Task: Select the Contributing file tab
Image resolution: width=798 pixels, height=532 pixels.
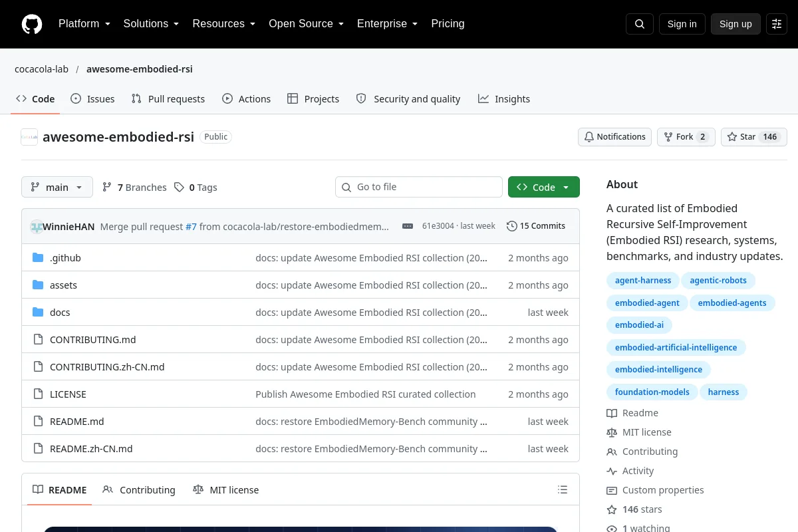Action: pyautogui.click(x=139, y=490)
